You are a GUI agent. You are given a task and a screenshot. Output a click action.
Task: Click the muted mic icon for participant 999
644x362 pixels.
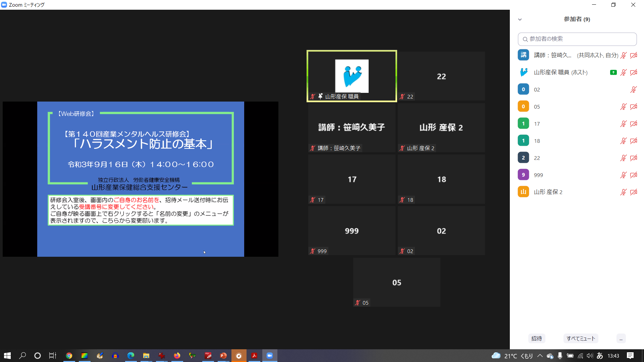pos(624,175)
